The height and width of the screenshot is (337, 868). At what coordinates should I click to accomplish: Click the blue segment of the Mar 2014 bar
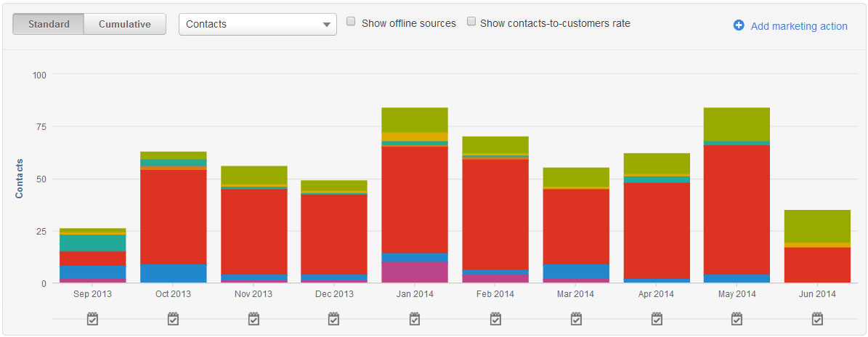pos(576,271)
